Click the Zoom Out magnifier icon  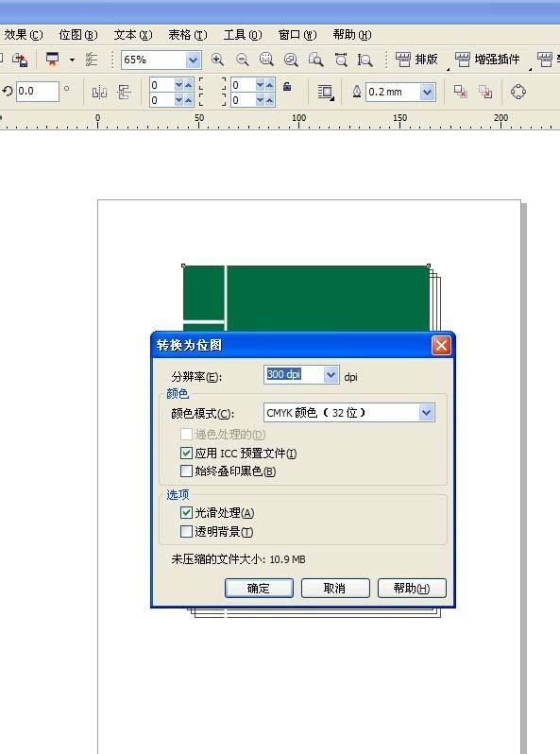pos(243,60)
